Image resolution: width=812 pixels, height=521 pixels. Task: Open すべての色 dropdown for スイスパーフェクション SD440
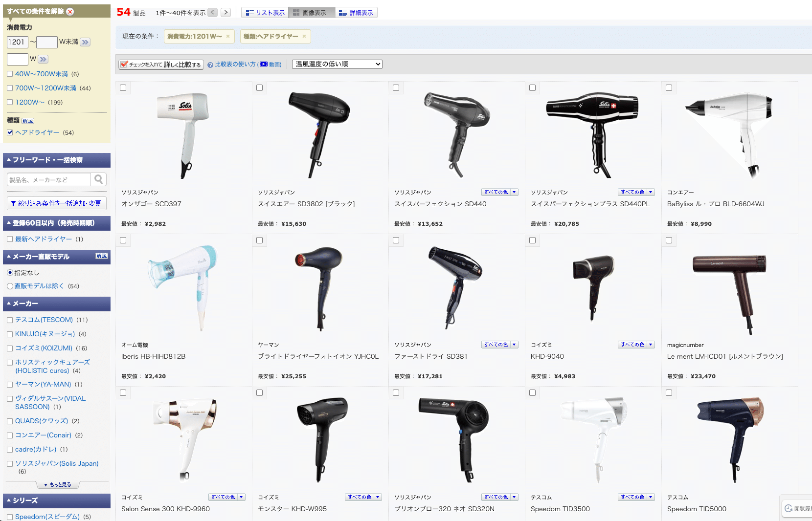[x=500, y=192]
